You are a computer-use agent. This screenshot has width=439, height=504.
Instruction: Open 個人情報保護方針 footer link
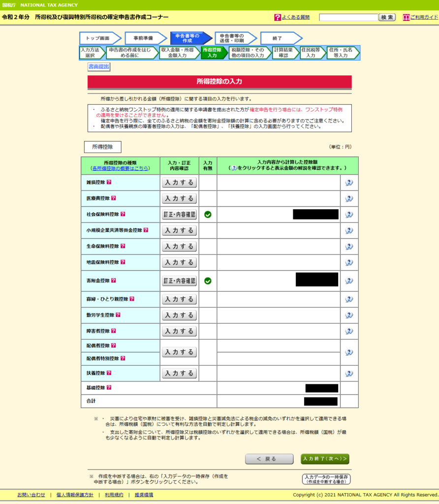click(75, 495)
